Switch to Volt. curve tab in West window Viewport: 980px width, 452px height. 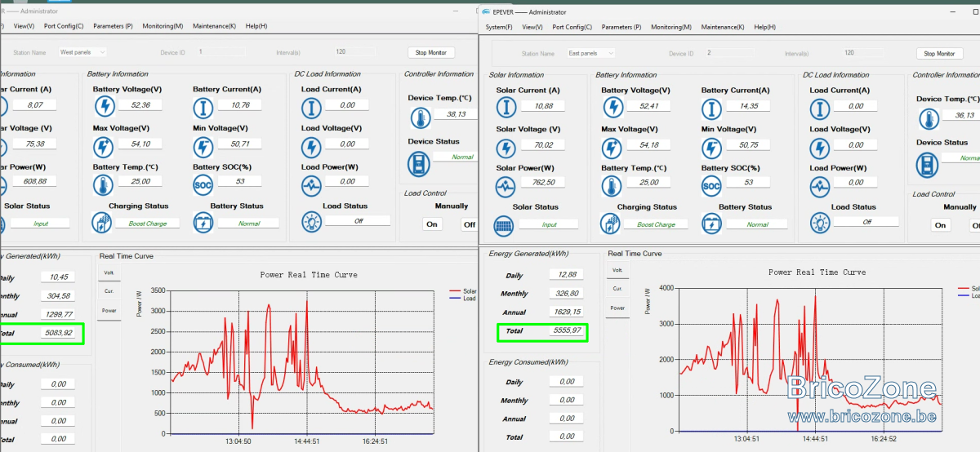point(109,273)
